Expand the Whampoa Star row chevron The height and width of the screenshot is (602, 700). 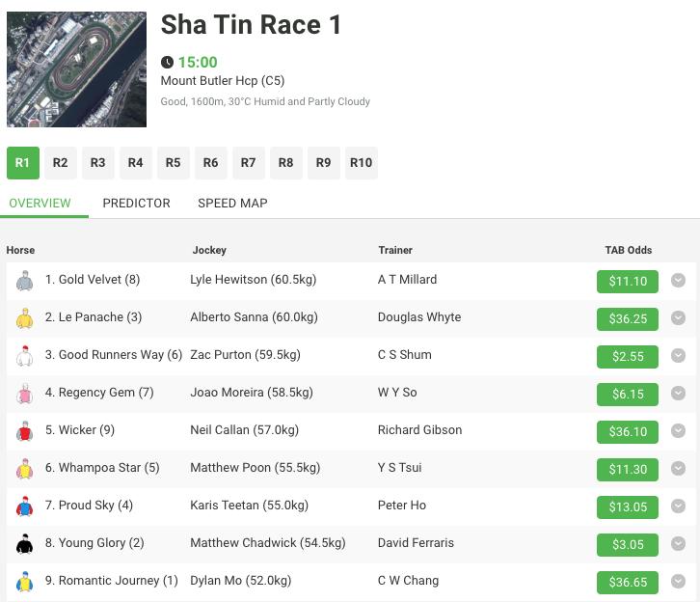tap(678, 468)
